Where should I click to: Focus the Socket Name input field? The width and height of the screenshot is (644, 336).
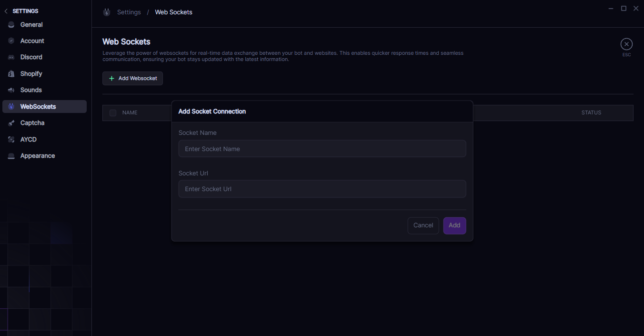322,149
